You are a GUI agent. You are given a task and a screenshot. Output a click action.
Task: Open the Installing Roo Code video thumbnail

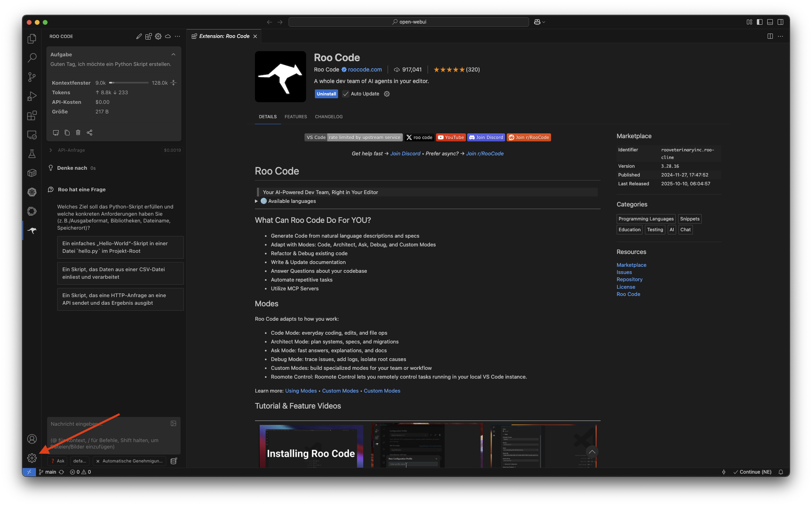click(311, 446)
